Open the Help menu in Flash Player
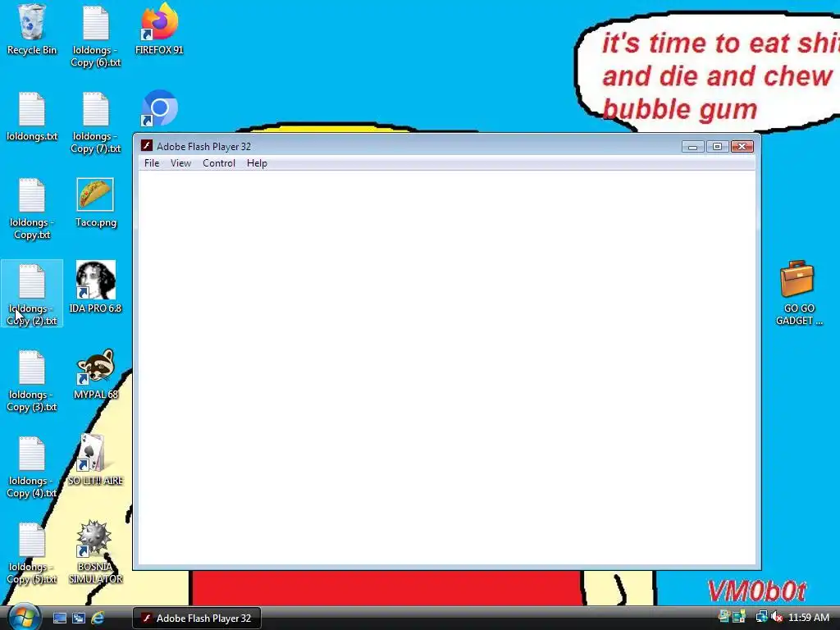The image size is (840, 630). (257, 163)
